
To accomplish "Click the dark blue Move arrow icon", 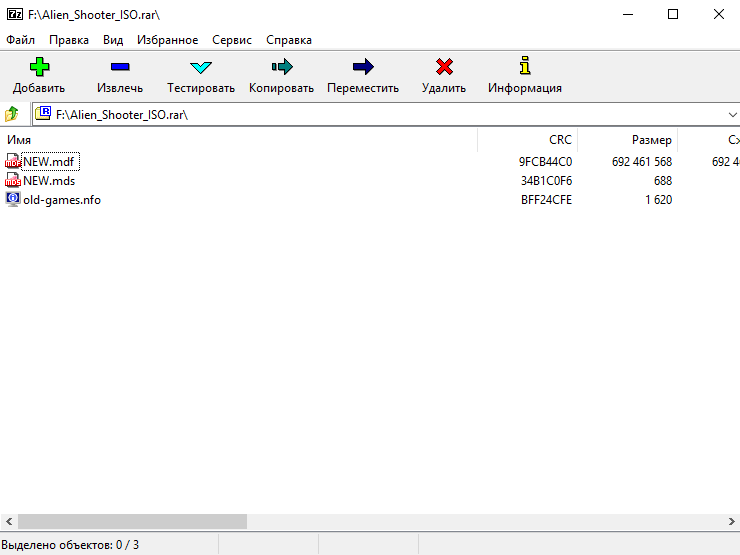I will coord(363,67).
